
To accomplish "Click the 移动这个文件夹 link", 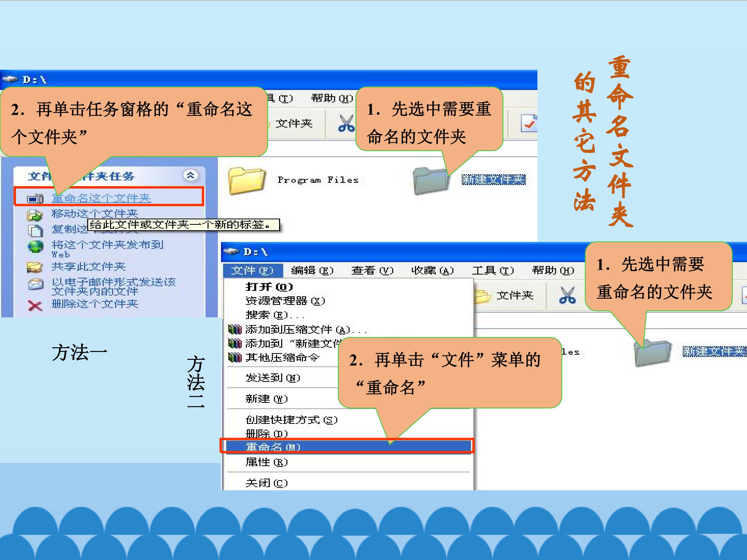I will 95,213.
